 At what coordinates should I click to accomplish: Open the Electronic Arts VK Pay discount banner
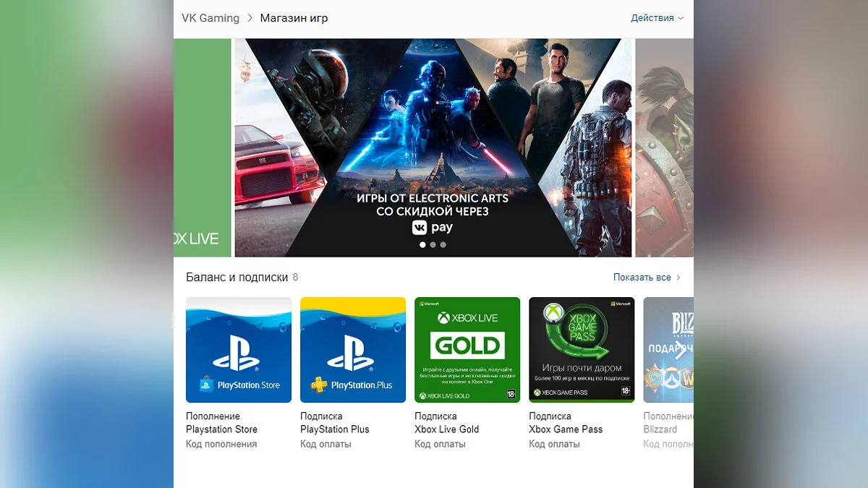(433, 147)
